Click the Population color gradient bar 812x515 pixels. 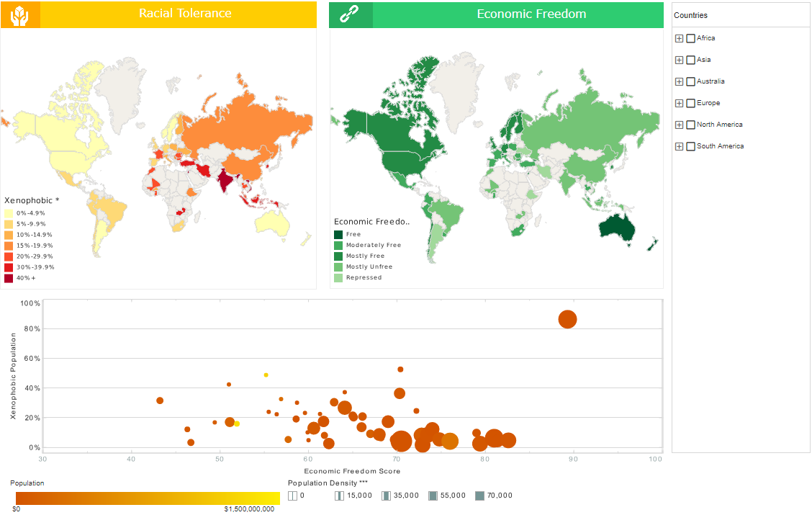coord(144,496)
